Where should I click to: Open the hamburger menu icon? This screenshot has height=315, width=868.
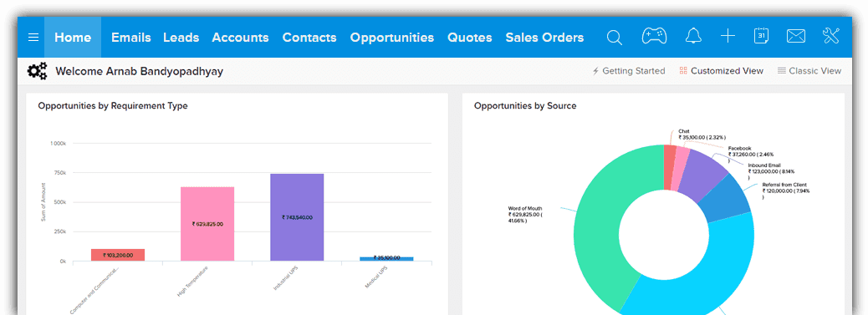click(33, 37)
